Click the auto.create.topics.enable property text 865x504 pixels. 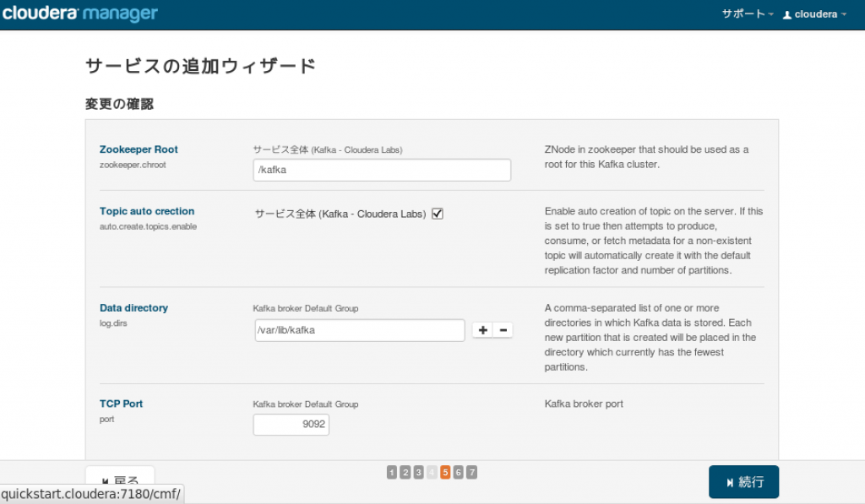(148, 226)
